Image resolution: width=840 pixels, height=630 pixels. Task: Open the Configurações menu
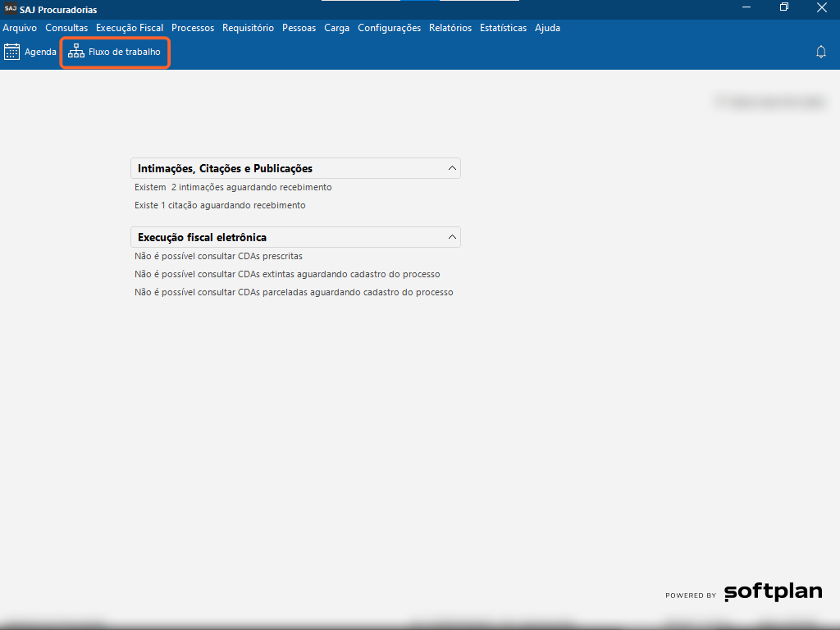(x=389, y=28)
